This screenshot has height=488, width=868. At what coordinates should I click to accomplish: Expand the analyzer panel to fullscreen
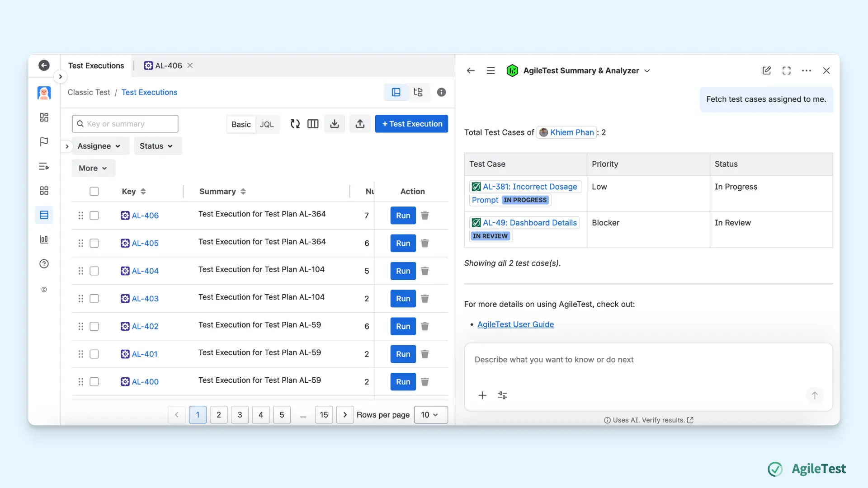click(x=787, y=70)
